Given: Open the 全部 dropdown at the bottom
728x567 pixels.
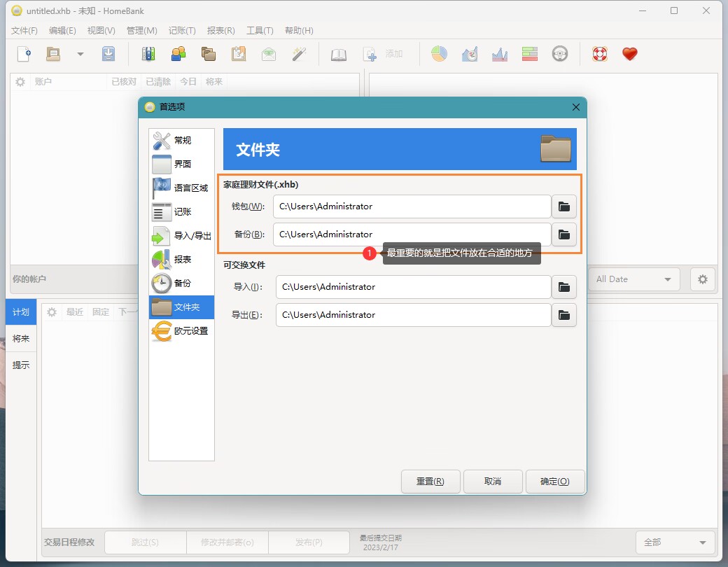Looking at the screenshot, I should pyautogui.click(x=675, y=542).
